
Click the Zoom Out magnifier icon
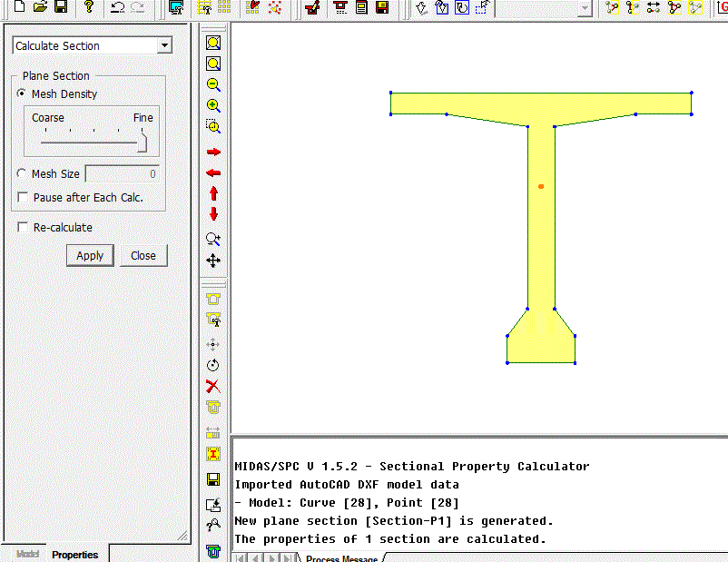[x=213, y=84]
